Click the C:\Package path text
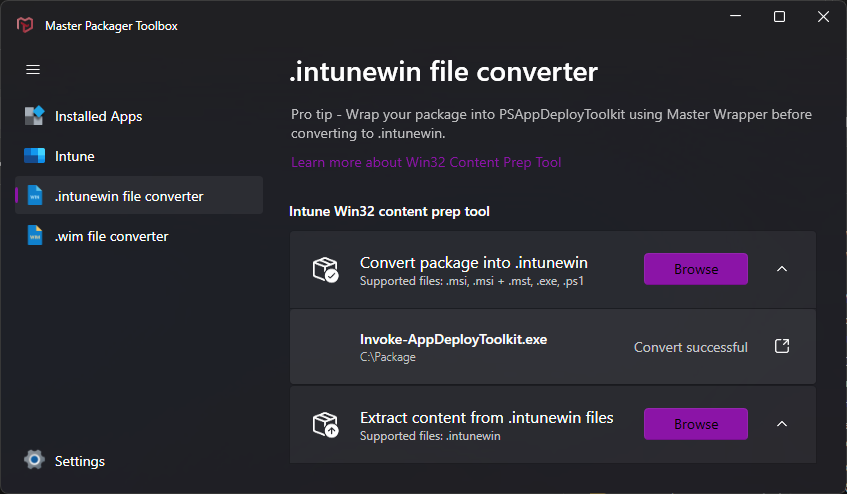Image resolution: width=847 pixels, height=494 pixels. (388, 357)
